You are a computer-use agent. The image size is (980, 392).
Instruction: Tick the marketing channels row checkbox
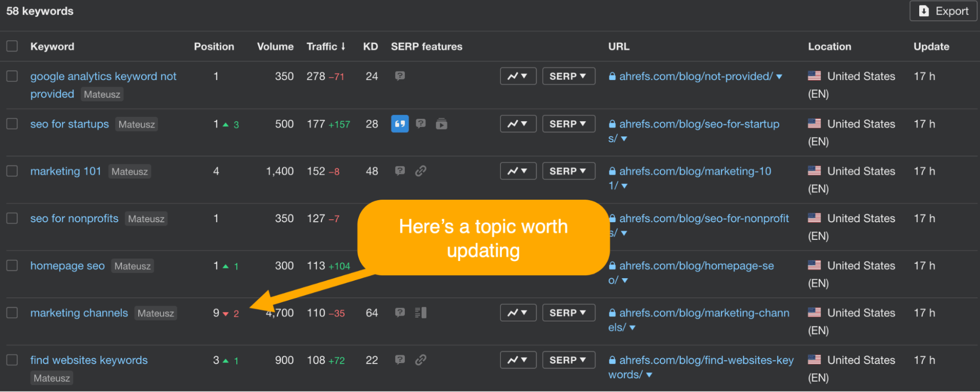(12, 313)
